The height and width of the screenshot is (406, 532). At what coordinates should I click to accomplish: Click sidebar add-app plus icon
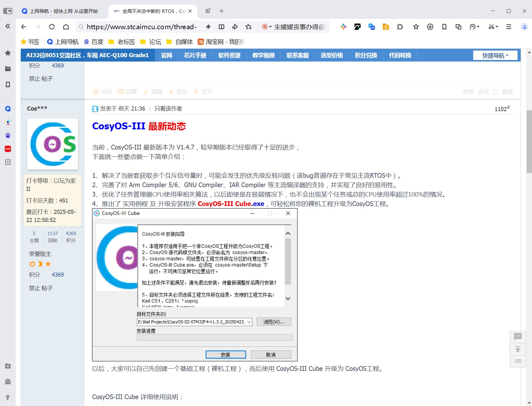click(x=8, y=162)
